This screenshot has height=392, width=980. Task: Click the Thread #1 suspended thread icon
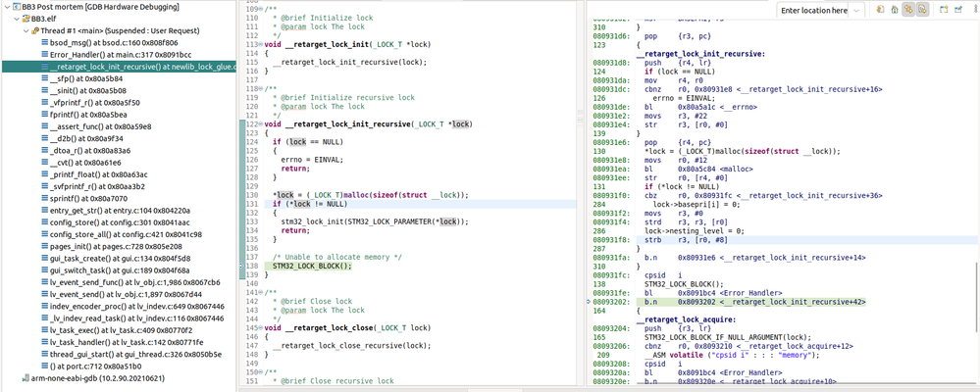35,30
